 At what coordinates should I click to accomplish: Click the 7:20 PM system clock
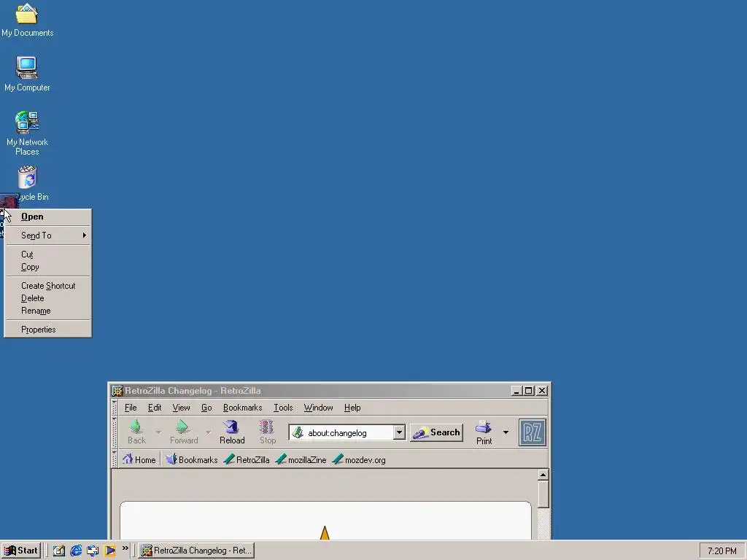coord(721,551)
